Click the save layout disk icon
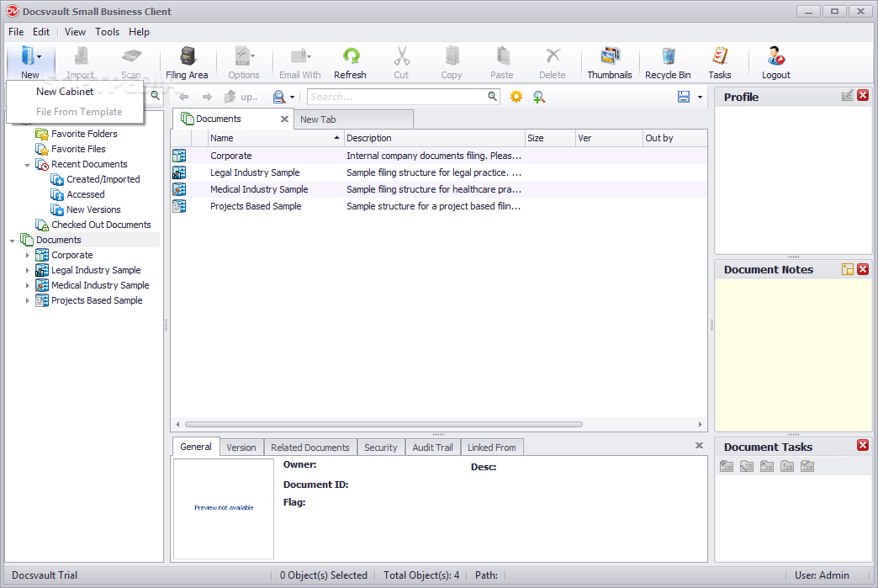The width and height of the screenshot is (878, 588). pyautogui.click(x=684, y=97)
